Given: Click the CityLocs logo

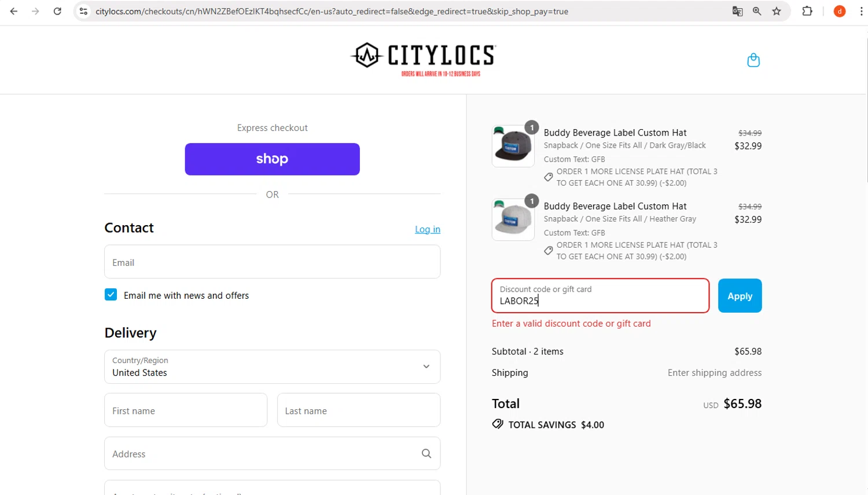Looking at the screenshot, I should 423,58.
